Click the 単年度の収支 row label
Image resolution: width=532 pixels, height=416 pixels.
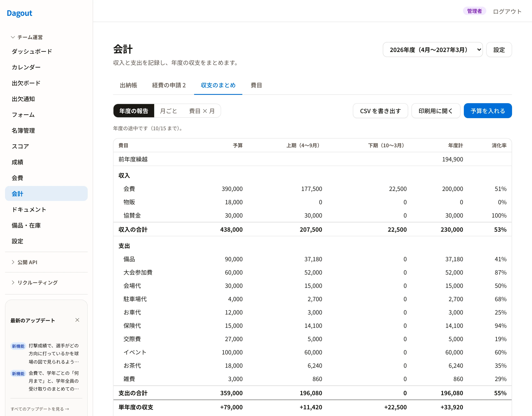136,407
